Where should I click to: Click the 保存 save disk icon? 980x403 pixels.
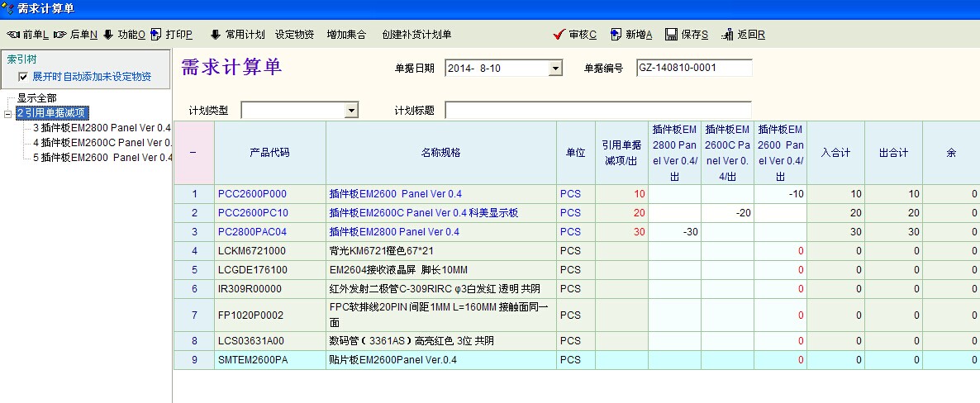coord(671,35)
